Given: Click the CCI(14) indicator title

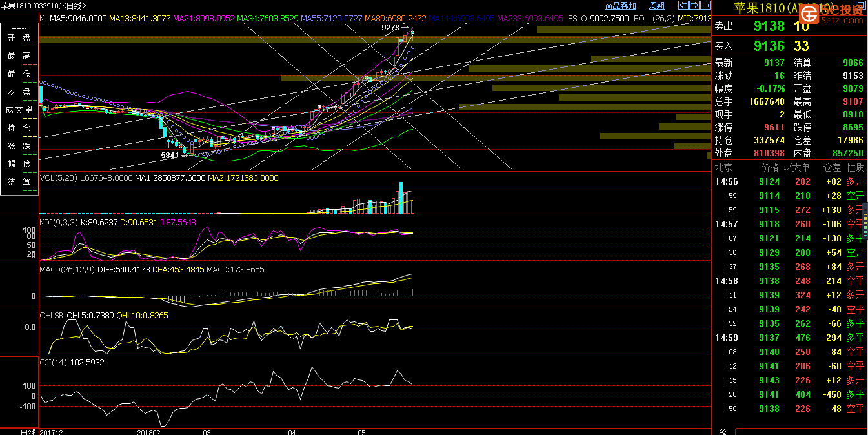Looking at the screenshot, I should 53,362.
